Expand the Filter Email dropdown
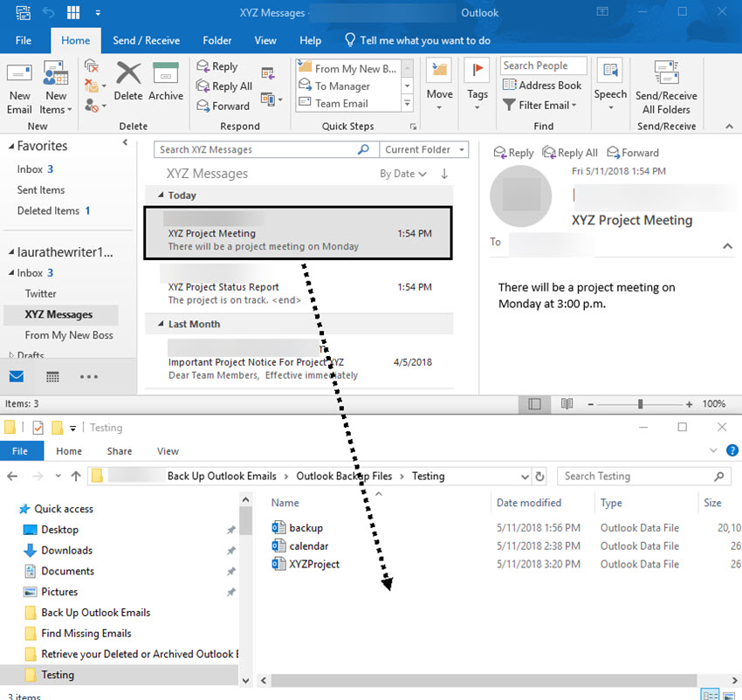Screen dimensions: 742x700 click(543, 105)
